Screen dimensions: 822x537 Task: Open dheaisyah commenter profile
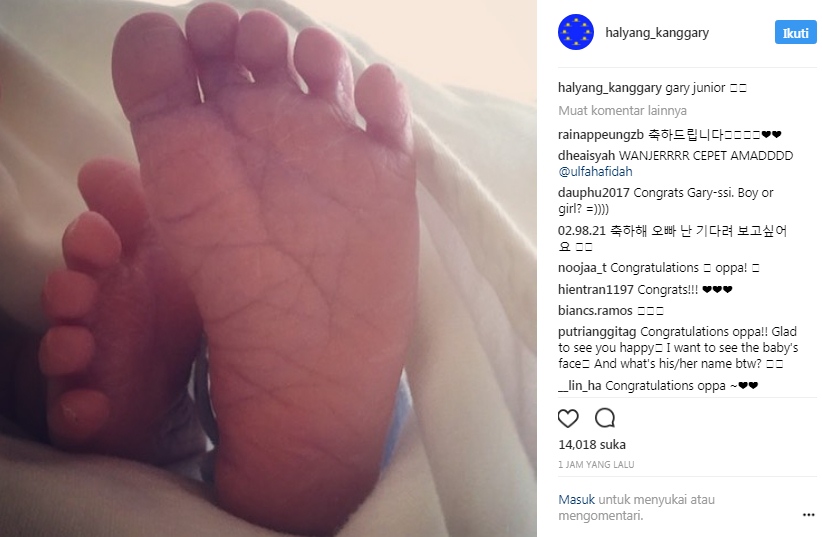point(586,156)
